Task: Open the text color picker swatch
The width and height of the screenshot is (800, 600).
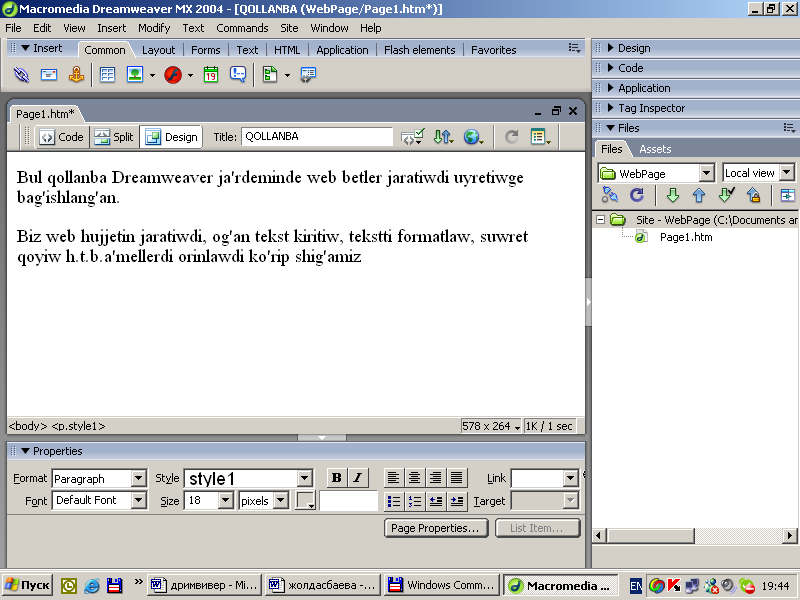Action: 305,501
